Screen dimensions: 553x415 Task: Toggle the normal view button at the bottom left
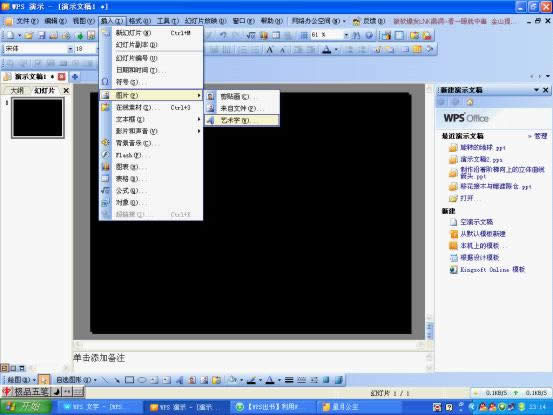point(4,368)
